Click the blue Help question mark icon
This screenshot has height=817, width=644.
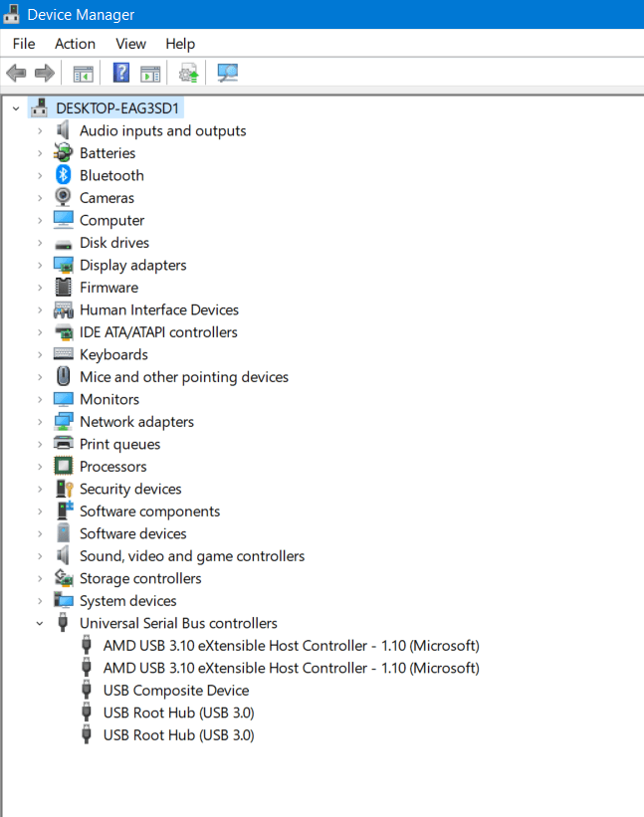click(121, 73)
